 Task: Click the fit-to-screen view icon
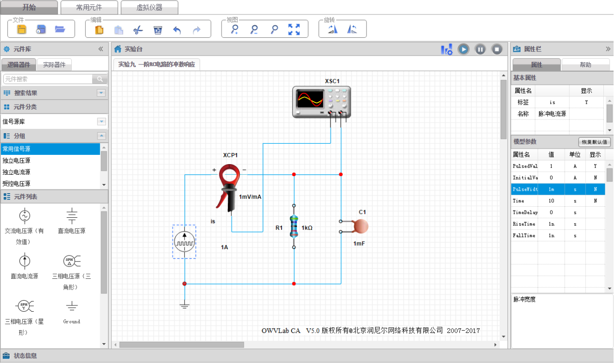click(294, 30)
